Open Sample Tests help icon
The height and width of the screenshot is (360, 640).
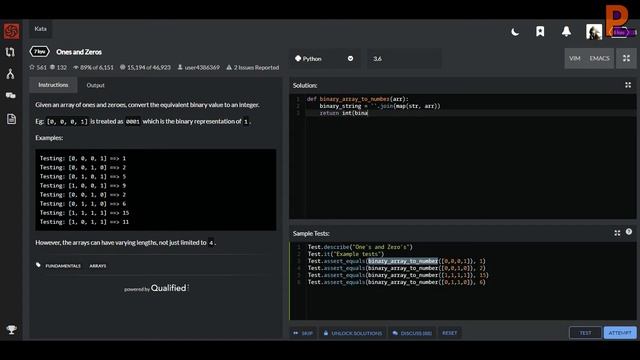pos(629,232)
